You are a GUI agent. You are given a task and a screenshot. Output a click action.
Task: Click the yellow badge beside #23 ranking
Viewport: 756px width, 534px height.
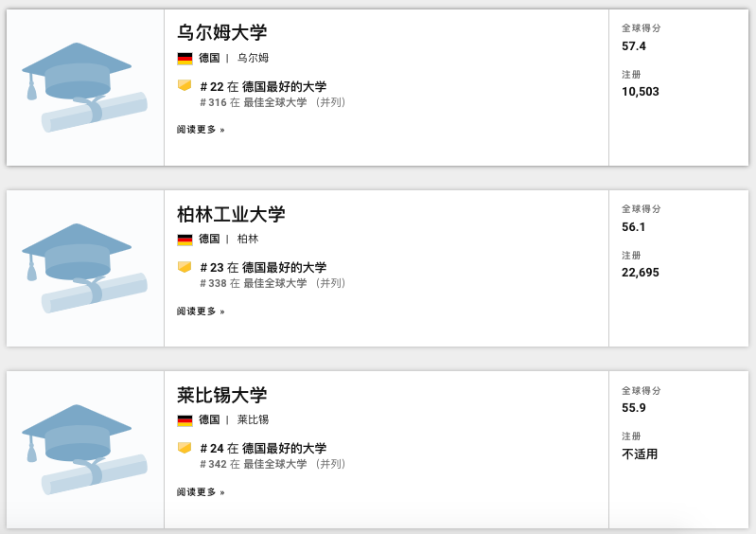(185, 267)
